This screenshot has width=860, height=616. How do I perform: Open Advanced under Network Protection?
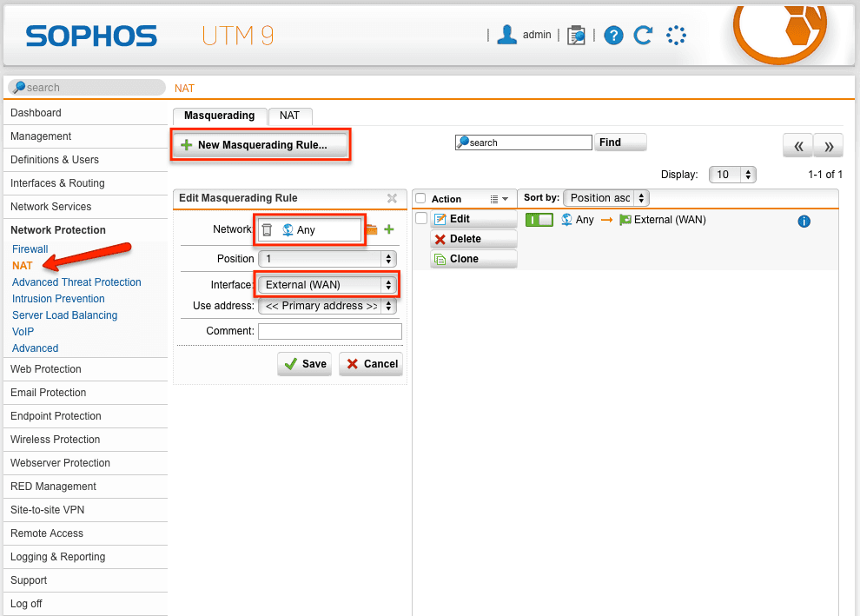[35, 348]
